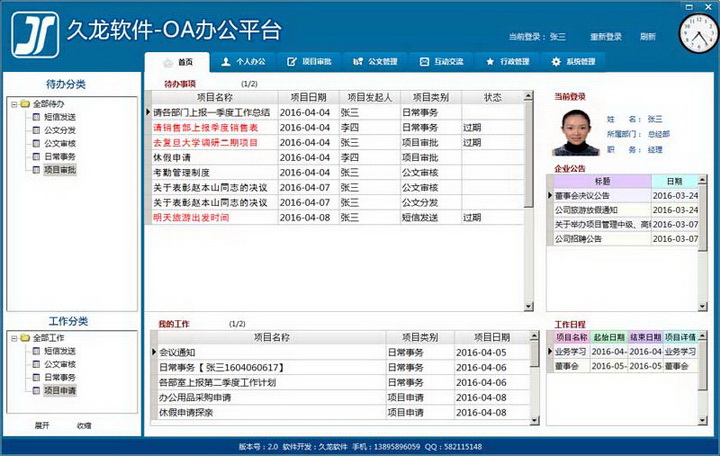Select row 去复旦大学调研二期项目

(338, 143)
